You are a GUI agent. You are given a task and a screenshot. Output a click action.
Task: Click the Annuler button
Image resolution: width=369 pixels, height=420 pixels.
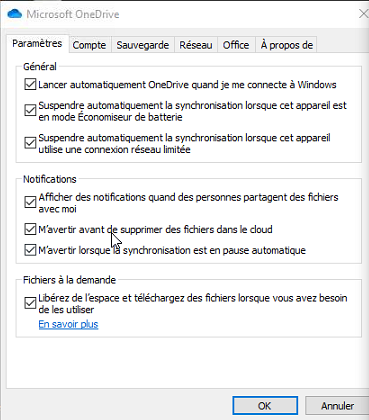pos(337,406)
